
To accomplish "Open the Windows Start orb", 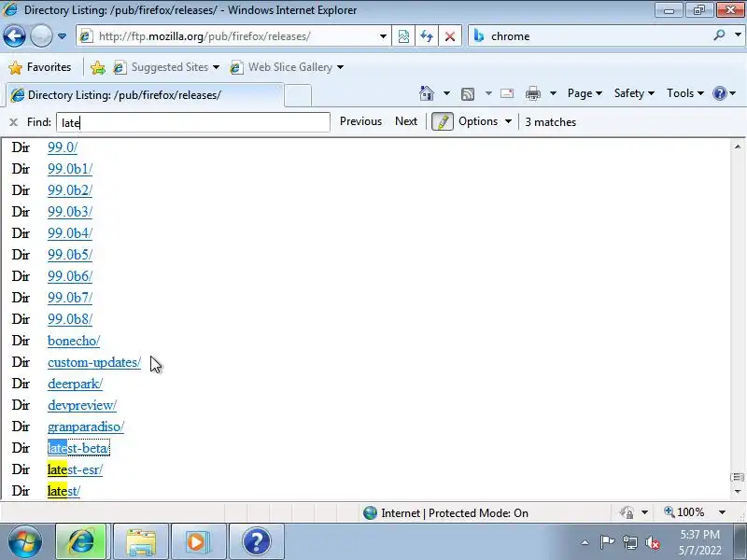I will [24, 541].
